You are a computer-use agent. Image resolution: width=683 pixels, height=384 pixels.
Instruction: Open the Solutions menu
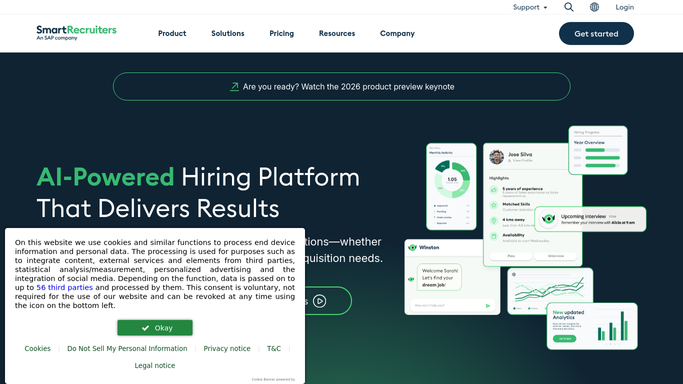point(227,34)
